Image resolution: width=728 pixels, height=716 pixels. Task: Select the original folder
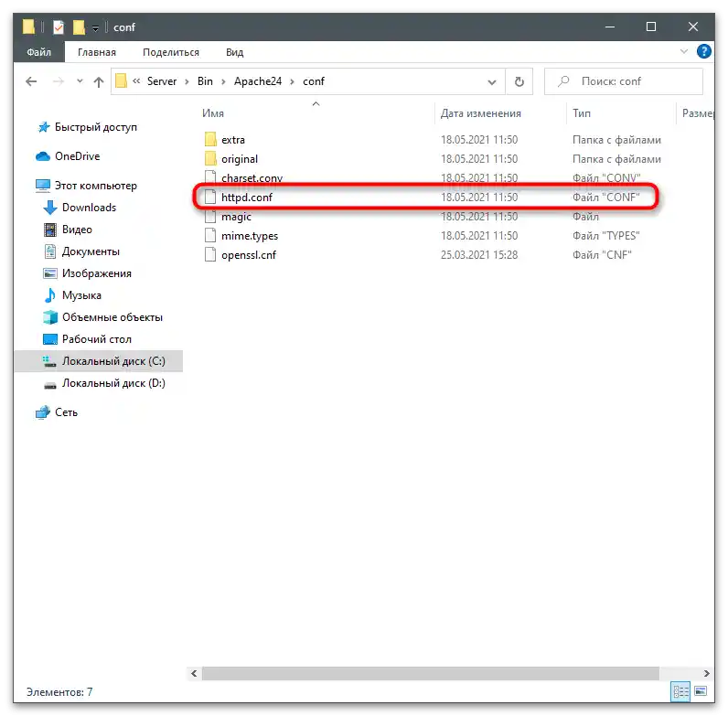[x=240, y=159]
